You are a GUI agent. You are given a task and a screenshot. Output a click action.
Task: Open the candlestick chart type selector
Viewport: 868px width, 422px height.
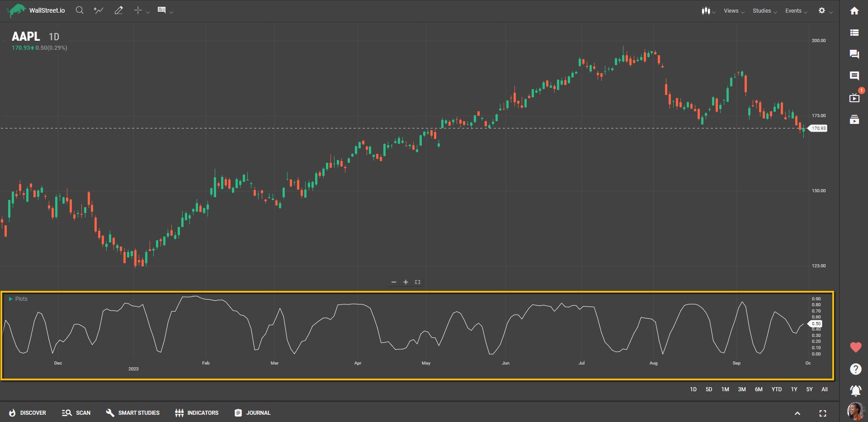pos(706,10)
